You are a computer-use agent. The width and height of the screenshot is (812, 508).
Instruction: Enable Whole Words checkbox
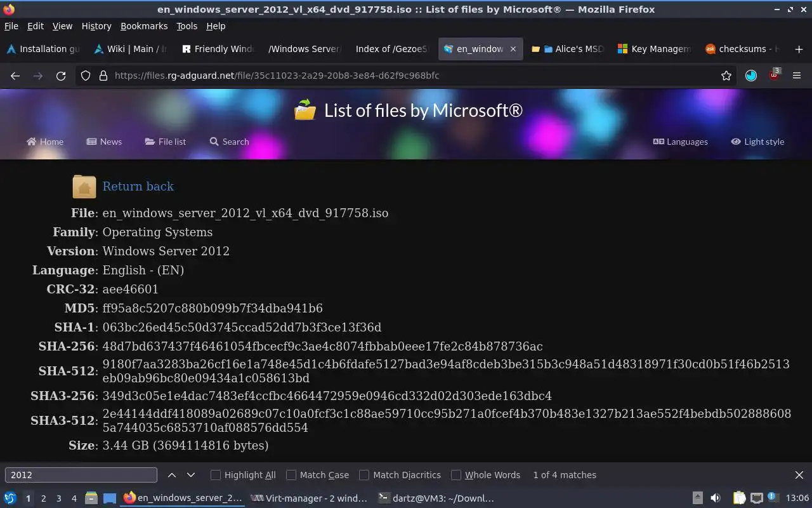(x=456, y=475)
